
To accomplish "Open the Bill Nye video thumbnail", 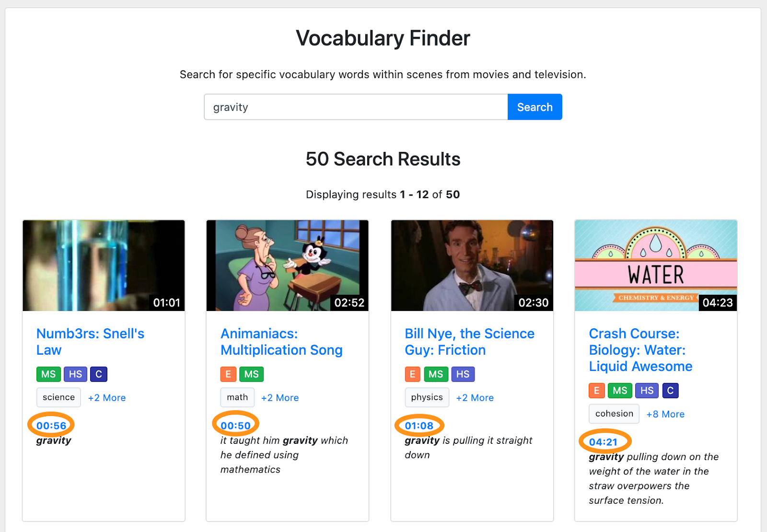I will pyautogui.click(x=472, y=266).
